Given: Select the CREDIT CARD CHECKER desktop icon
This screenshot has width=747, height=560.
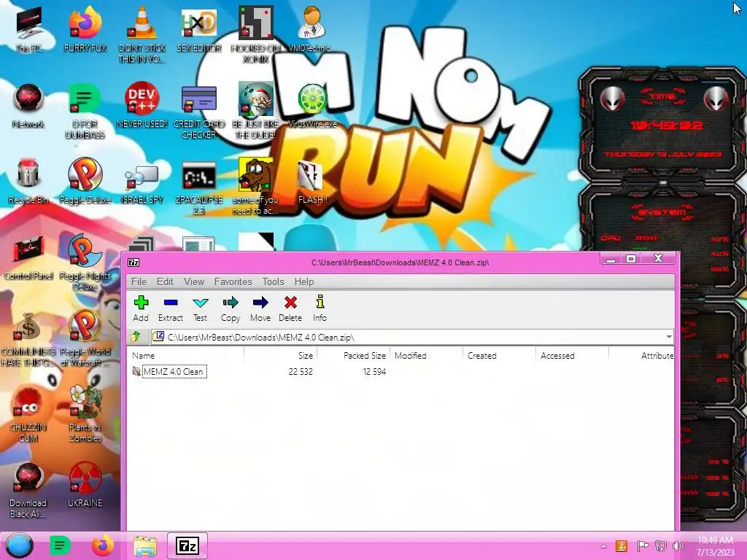Looking at the screenshot, I should pyautogui.click(x=199, y=111).
